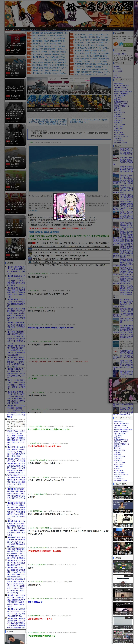Open Amazonセール (28) in the upper category archive

tap(121, 143)
